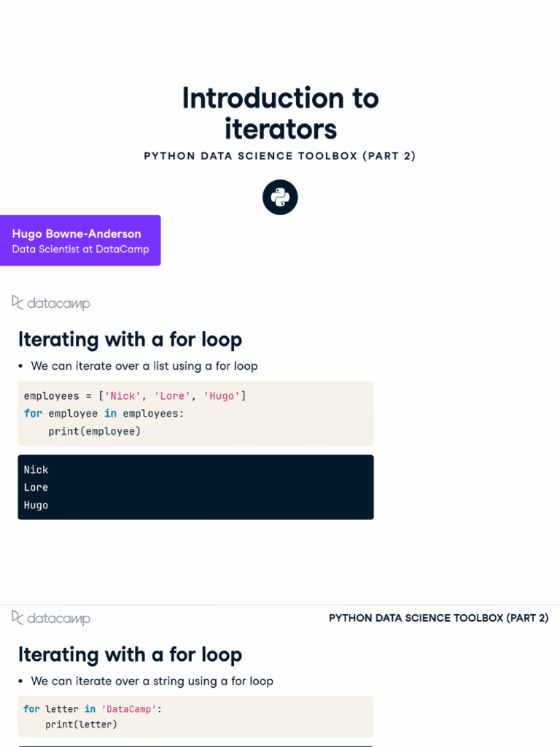Click the "for letter in 'DataCamp':" code line
Image resolution: width=560 pixels, height=747 pixels.
point(91,708)
